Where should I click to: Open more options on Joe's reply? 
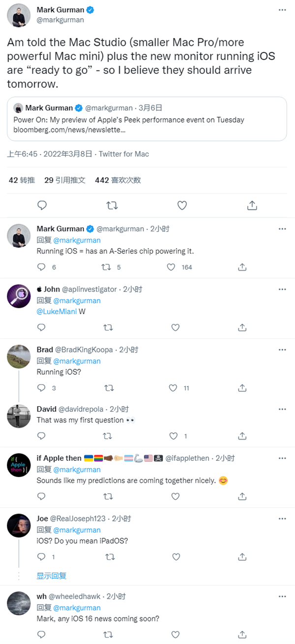(282, 518)
